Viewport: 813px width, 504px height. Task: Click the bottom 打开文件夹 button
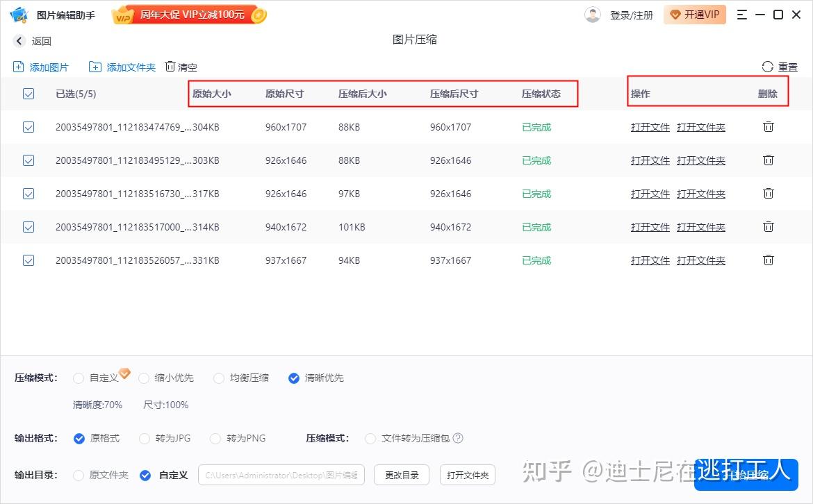pos(468,475)
